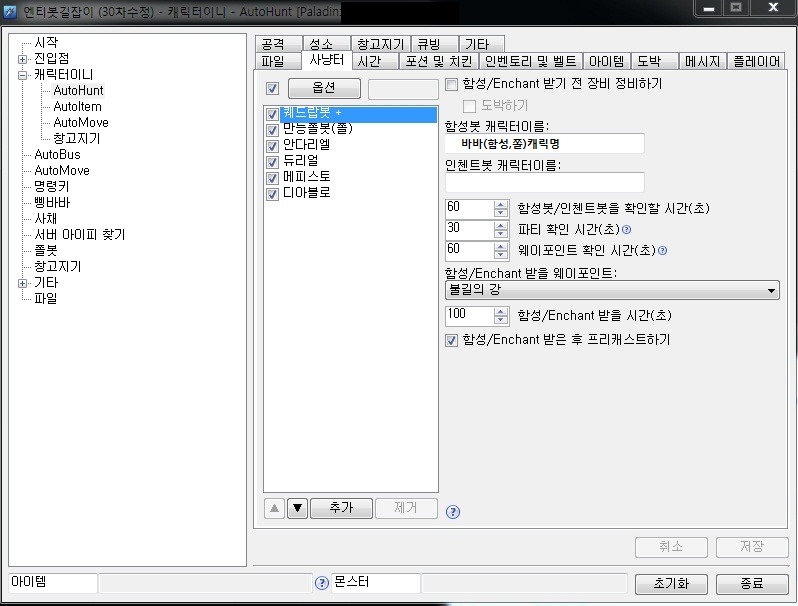Increase the 합성봇/인첸트봇 확인 시간 spinner
This screenshot has height=606, width=798.
(x=501, y=204)
